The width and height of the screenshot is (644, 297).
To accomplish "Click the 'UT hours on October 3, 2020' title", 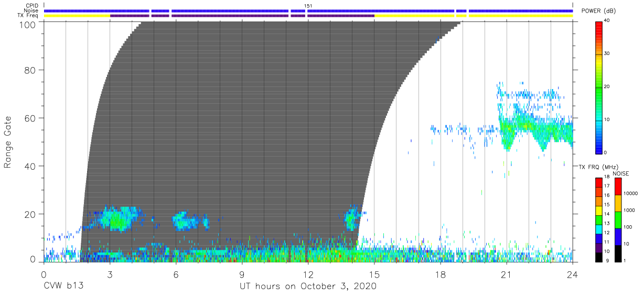I will 308,287.
